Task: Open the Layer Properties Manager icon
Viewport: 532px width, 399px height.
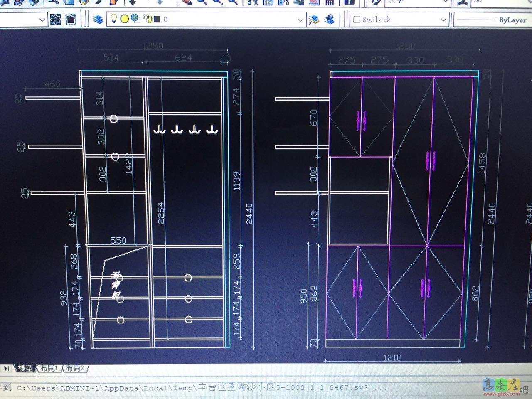Action: tap(98, 20)
